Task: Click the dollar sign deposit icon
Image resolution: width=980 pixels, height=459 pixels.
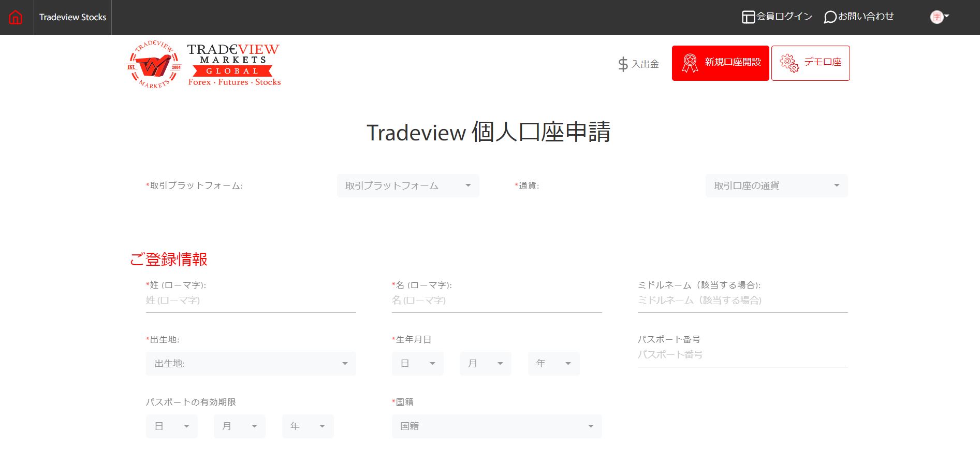Action: [x=623, y=64]
